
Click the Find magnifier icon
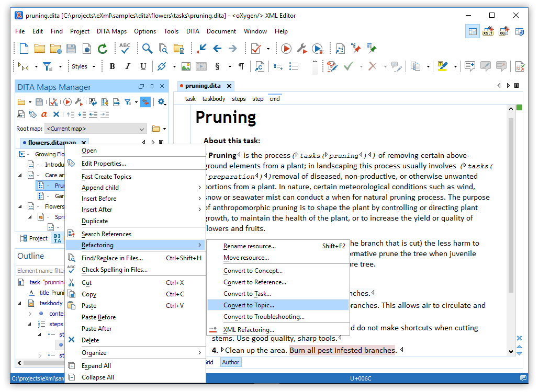(148, 49)
